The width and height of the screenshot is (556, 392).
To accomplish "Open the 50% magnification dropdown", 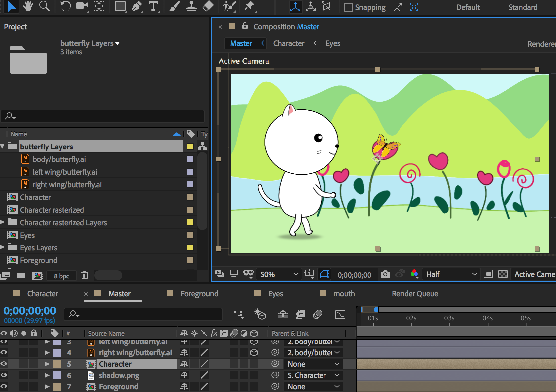I will pyautogui.click(x=278, y=274).
